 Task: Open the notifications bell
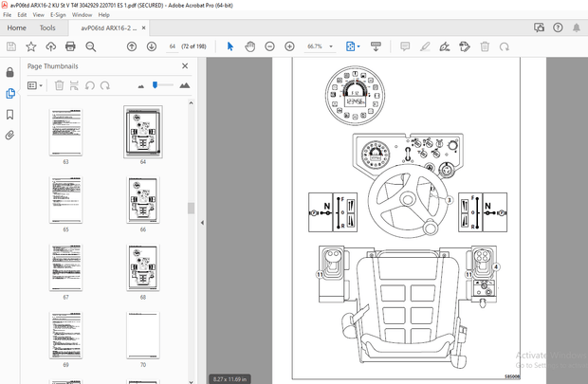point(577,27)
